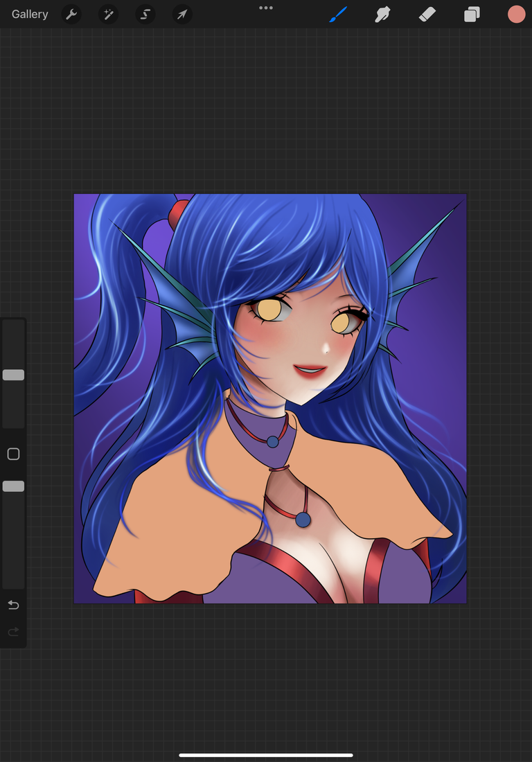Redo the last undone action
Screen dimensions: 532x762
13,631
